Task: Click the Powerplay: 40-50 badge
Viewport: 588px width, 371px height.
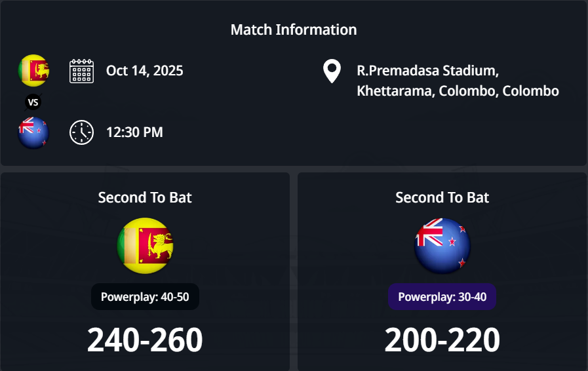Action: click(x=145, y=297)
